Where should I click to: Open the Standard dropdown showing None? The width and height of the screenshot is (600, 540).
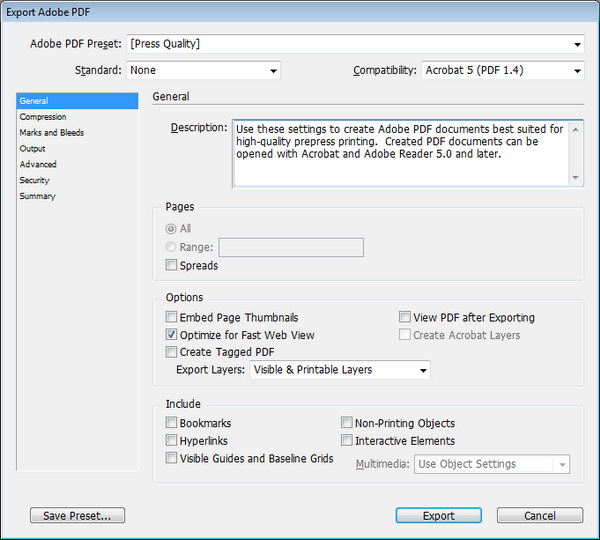[203, 70]
